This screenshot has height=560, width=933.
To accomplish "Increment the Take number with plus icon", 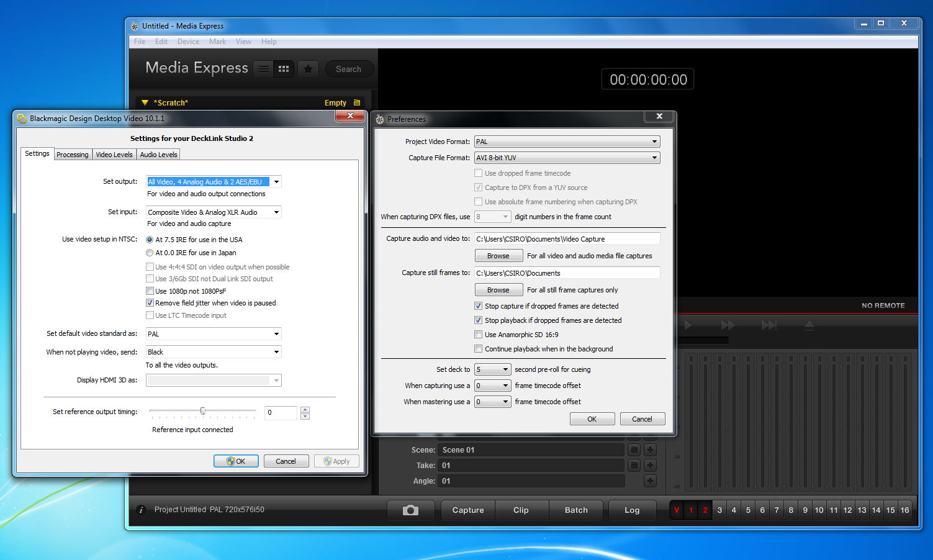I will click(x=650, y=466).
